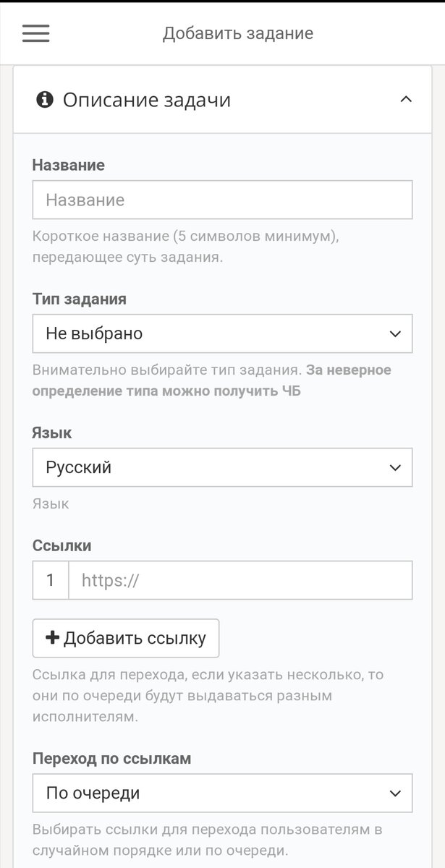Viewport: 445px width, 868px height.
Task: Open the hamburger navigation menu
Action: click(35, 33)
